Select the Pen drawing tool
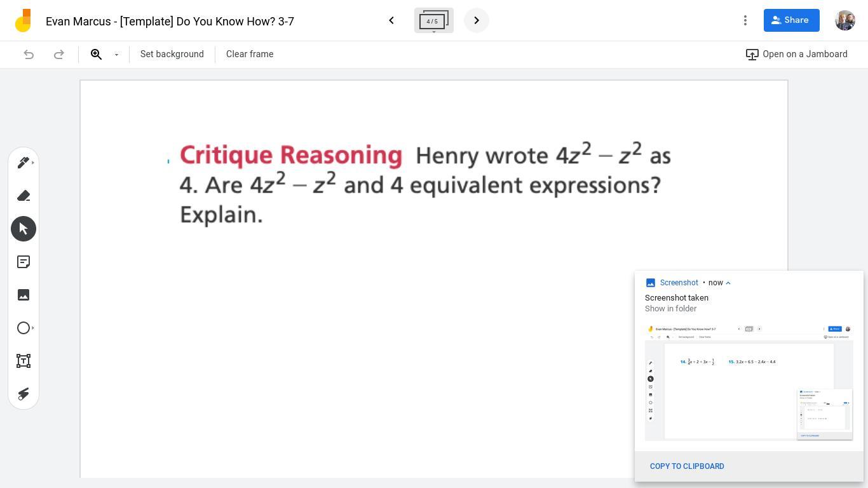Image resolution: width=868 pixels, height=488 pixels. 24,163
